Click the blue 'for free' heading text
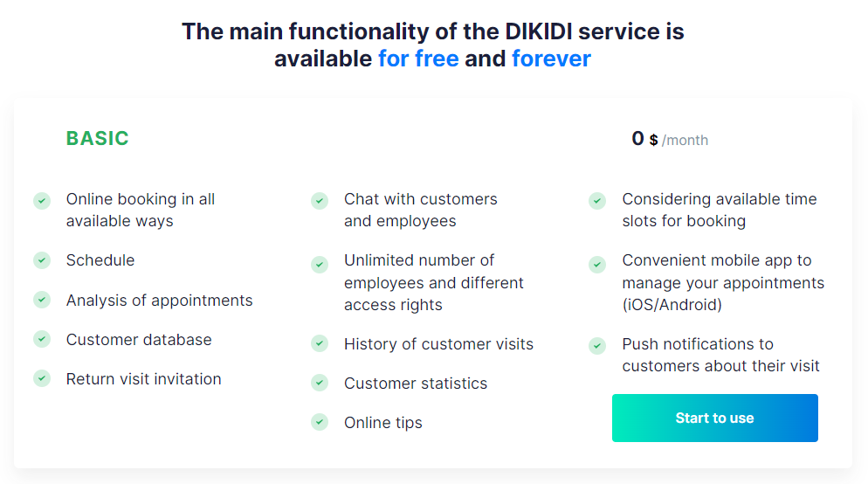The width and height of the screenshot is (868, 484). point(418,59)
